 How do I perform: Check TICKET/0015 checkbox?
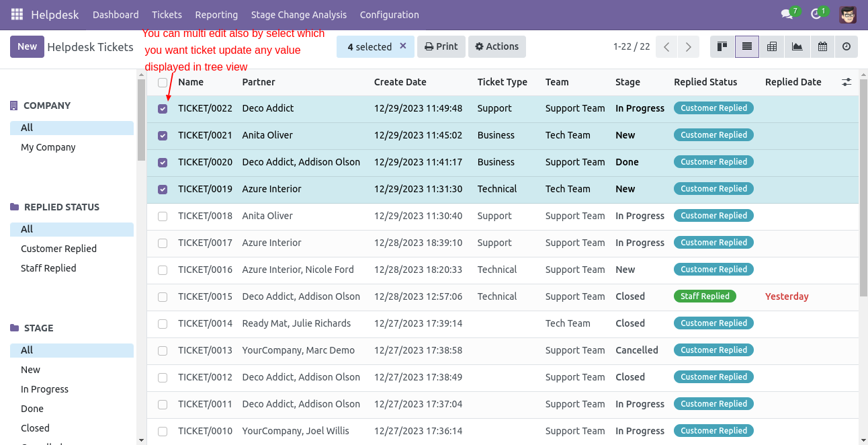163,296
